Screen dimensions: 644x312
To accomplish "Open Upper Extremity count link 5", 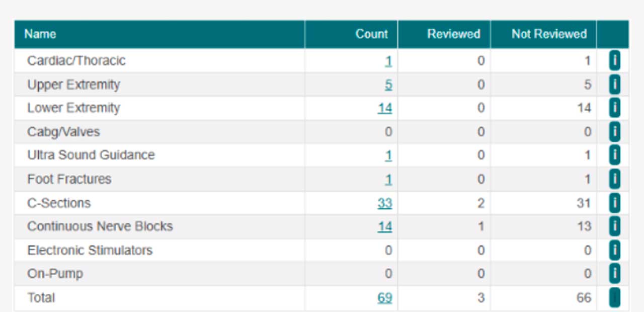I will (x=388, y=85).
